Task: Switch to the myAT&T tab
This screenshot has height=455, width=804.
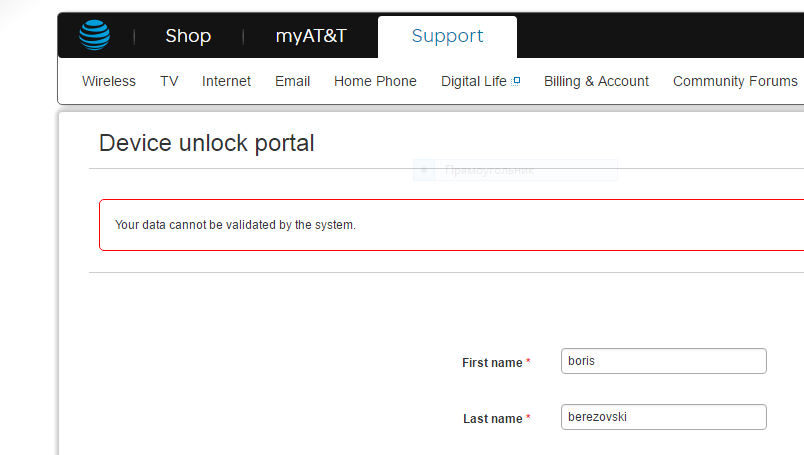Action: point(311,36)
